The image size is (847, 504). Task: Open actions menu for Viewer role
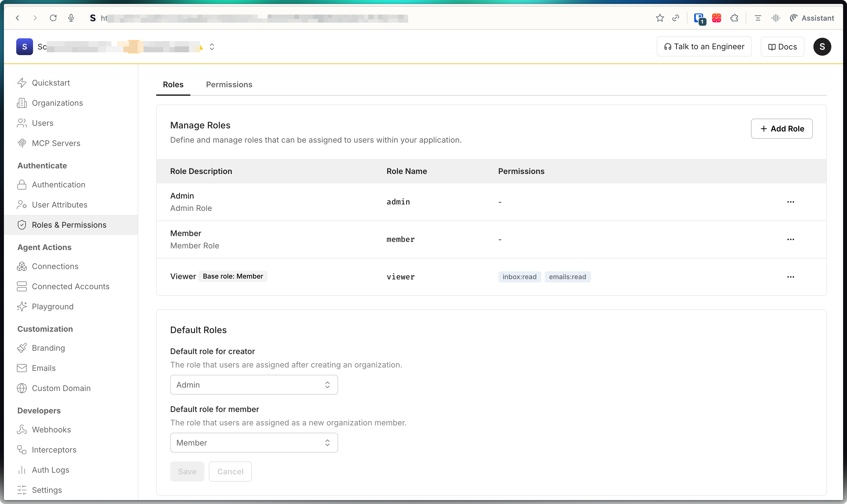coord(790,277)
